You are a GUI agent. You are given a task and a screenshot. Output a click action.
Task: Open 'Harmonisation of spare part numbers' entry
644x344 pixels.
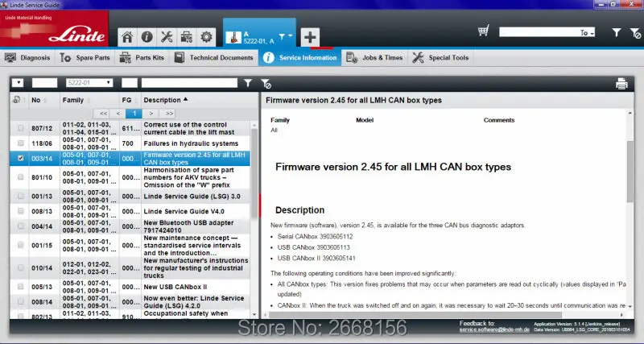[x=189, y=177]
